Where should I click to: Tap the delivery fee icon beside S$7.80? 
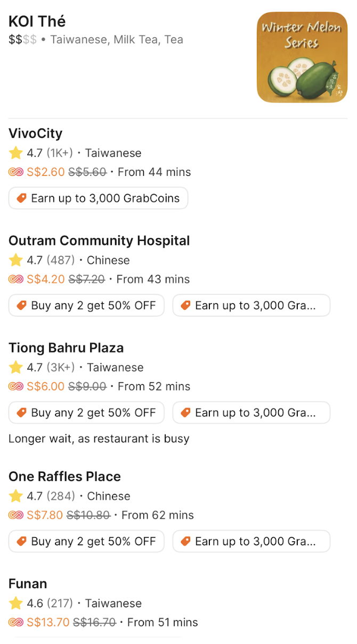pos(16,515)
